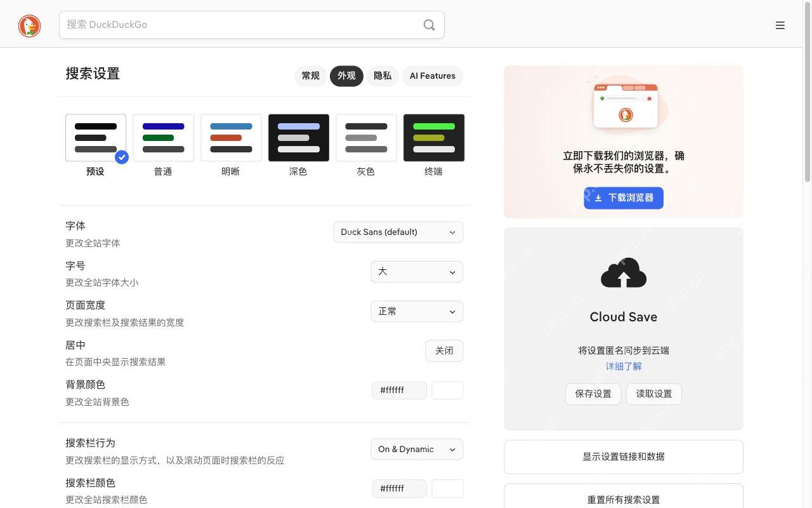The width and height of the screenshot is (812, 508).
Task: Open the 背景颜色 color swatch
Action: [x=448, y=391]
